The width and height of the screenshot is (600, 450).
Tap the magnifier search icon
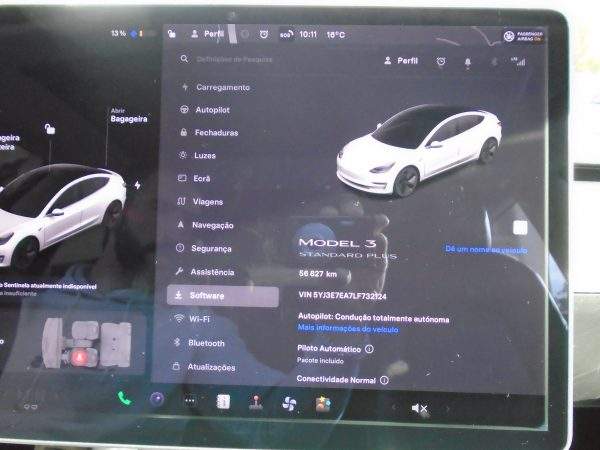coord(184,59)
